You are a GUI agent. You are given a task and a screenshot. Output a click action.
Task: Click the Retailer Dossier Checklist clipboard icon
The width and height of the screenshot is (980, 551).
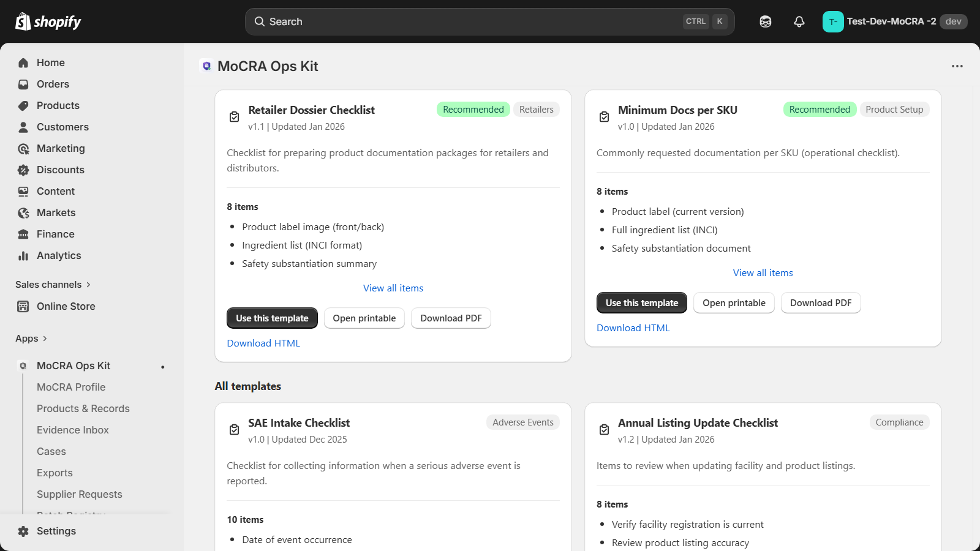(x=234, y=117)
